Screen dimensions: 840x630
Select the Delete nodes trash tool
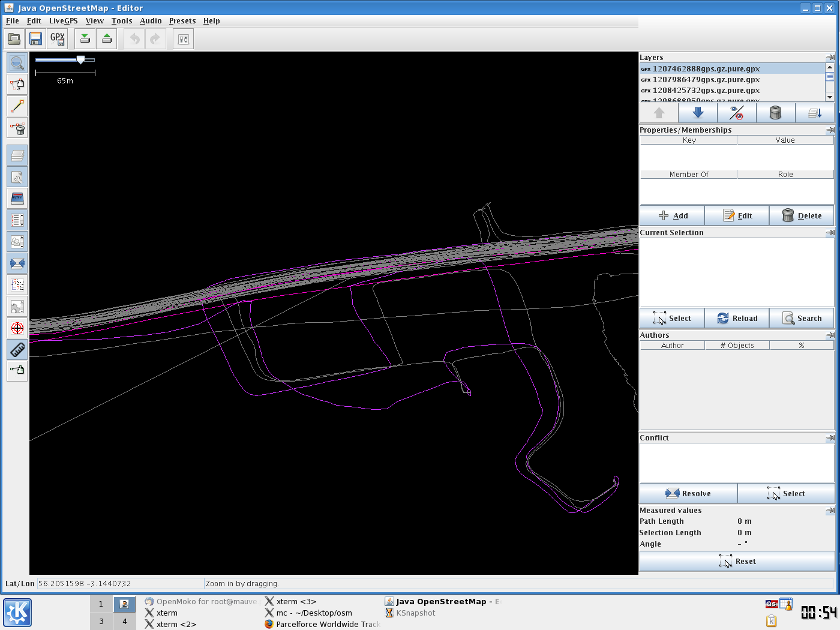tap(17, 128)
